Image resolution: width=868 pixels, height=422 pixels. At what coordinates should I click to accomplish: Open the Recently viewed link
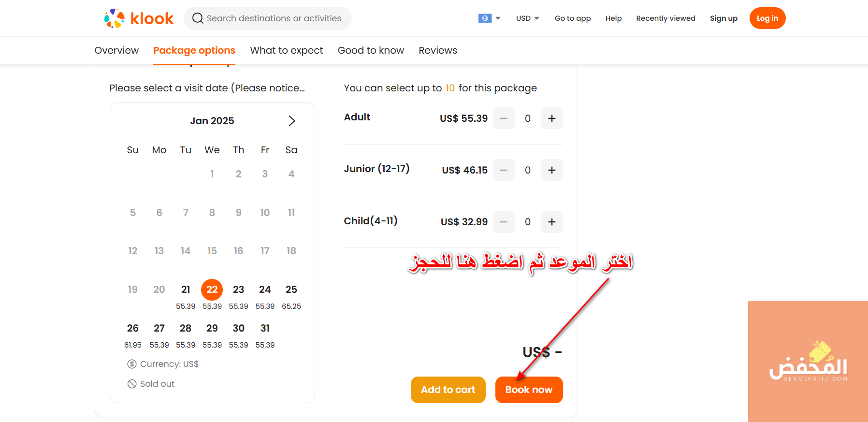[x=665, y=18]
